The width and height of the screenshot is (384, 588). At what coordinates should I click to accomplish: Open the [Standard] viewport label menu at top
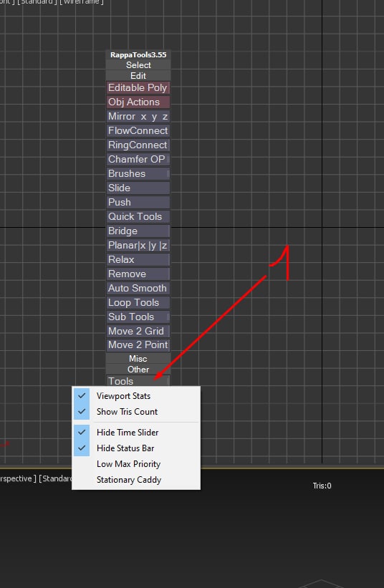pos(37,2)
